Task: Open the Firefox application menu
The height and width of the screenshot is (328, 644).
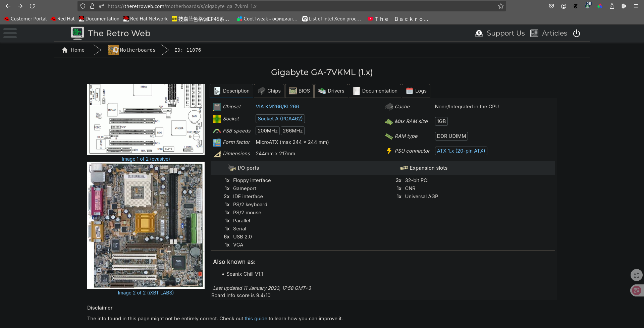Action: tap(636, 6)
